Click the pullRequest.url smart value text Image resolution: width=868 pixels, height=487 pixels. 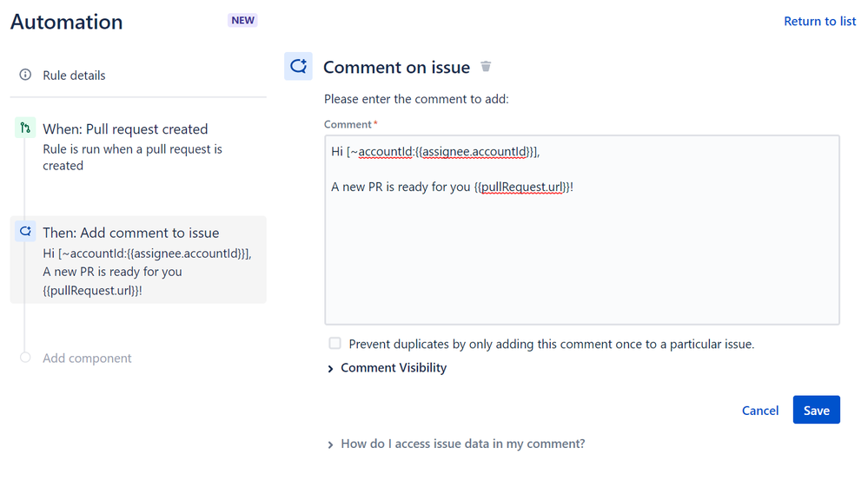(x=523, y=187)
